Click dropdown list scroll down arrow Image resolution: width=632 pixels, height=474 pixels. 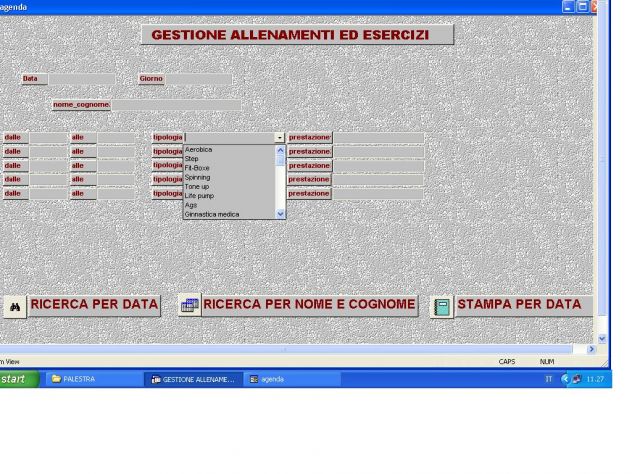281,214
